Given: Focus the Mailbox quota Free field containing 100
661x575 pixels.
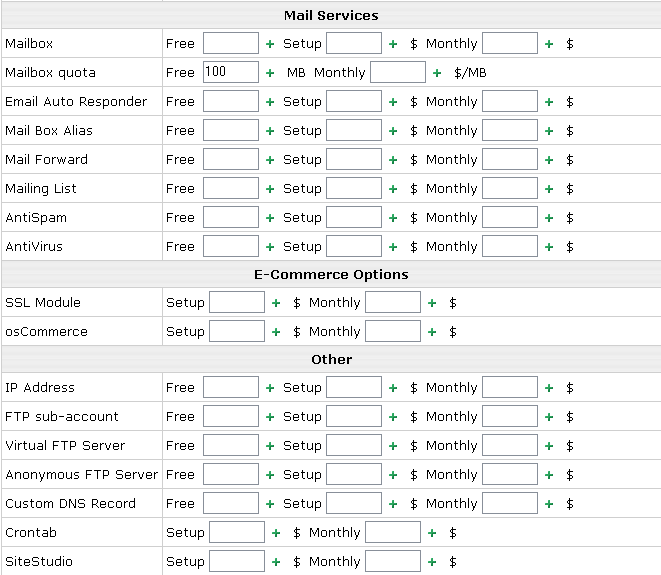Looking at the screenshot, I should tap(231, 72).
